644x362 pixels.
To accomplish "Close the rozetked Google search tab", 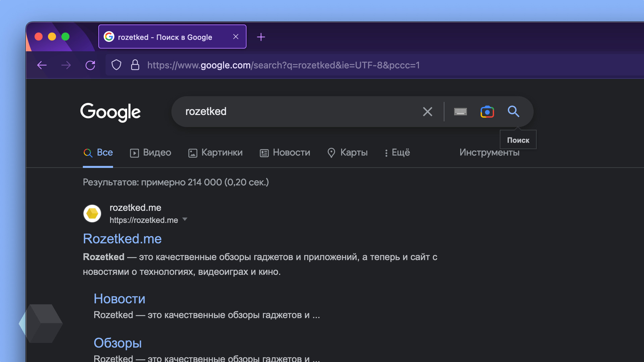I will pyautogui.click(x=236, y=37).
